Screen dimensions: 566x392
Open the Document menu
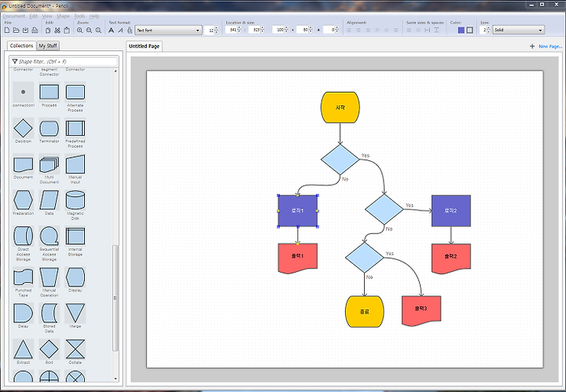click(x=13, y=16)
